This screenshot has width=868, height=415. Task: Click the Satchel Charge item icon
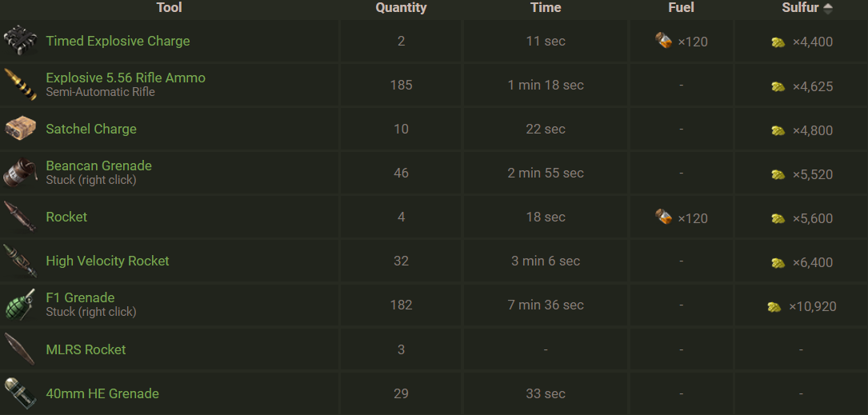click(20, 129)
